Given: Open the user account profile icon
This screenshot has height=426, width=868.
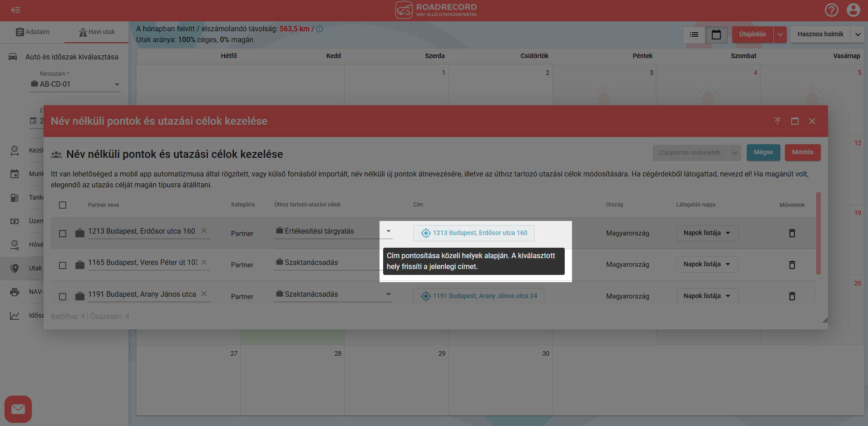Looking at the screenshot, I should click(x=853, y=10).
